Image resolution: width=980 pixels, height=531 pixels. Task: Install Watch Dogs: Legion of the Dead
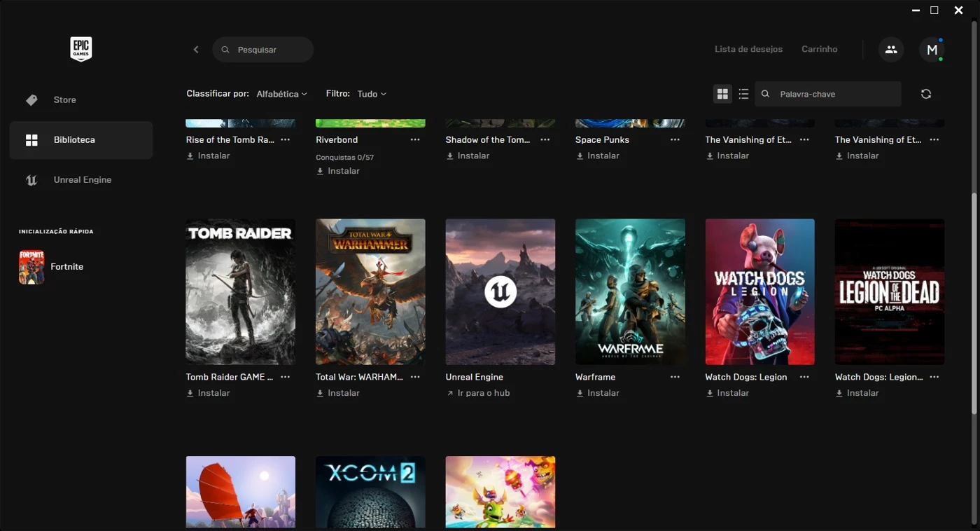click(857, 393)
